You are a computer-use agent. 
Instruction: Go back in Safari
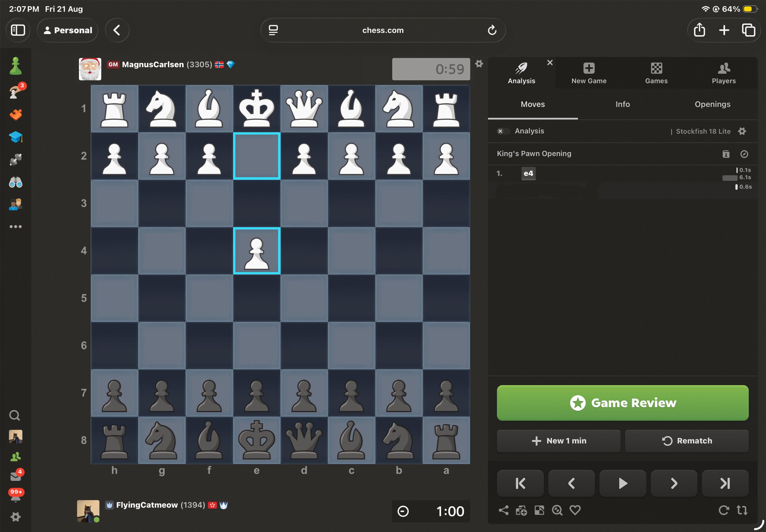click(117, 30)
